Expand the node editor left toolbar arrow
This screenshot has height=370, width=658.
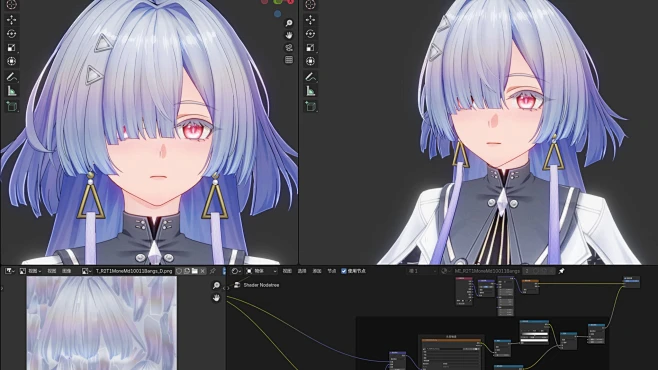click(228, 288)
